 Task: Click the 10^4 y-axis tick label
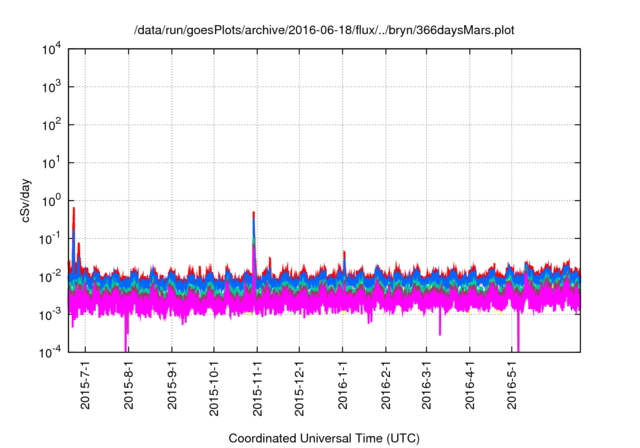pos(51,49)
